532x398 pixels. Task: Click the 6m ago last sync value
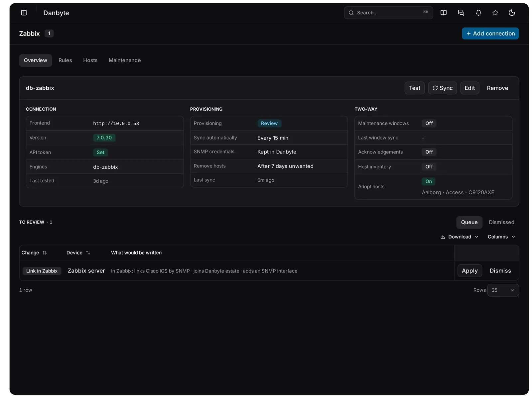[x=266, y=180]
